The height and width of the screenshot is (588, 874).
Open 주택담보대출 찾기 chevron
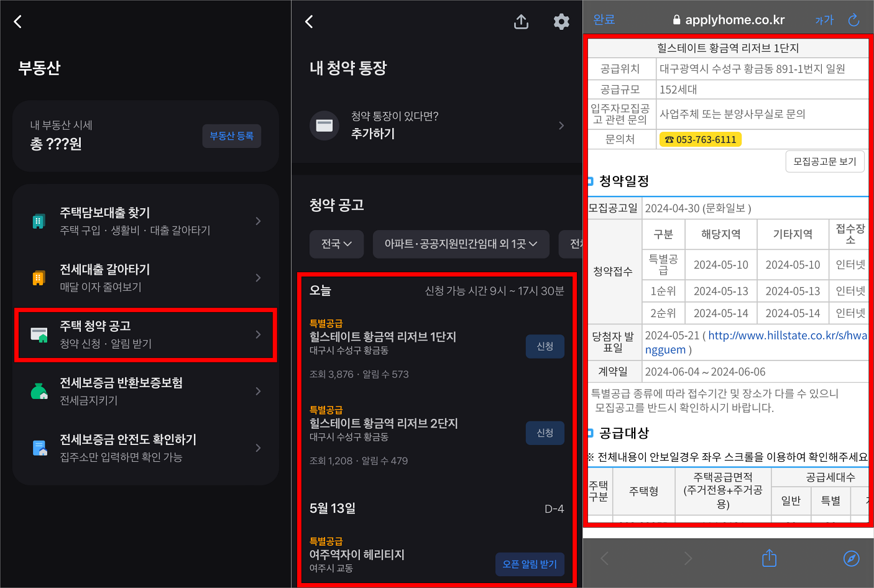tap(258, 221)
